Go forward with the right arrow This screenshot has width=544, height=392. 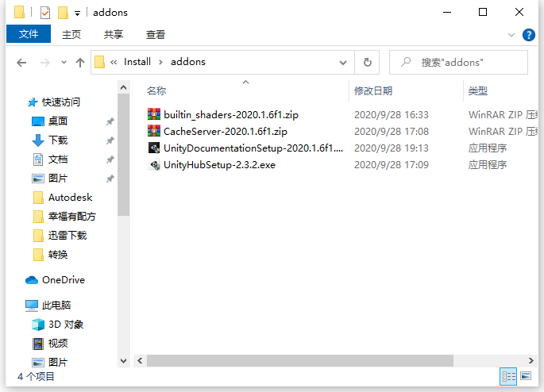pos(44,63)
